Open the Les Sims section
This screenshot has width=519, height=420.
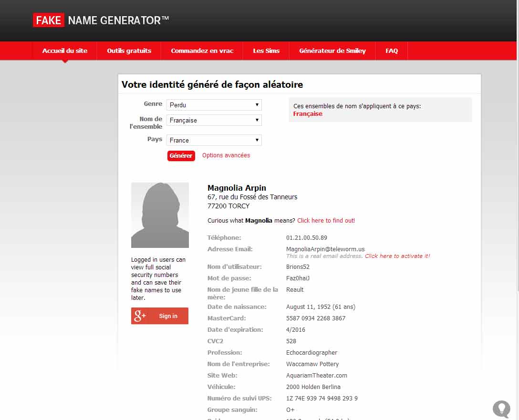(266, 51)
